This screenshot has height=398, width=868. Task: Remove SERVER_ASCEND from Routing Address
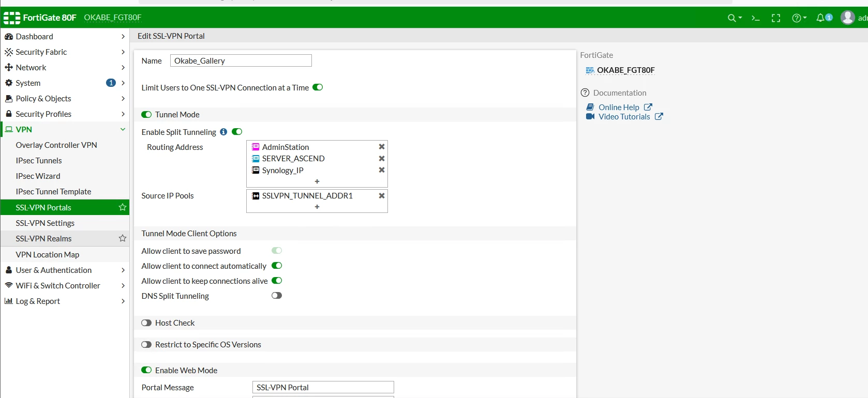pyautogui.click(x=382, y=159)
